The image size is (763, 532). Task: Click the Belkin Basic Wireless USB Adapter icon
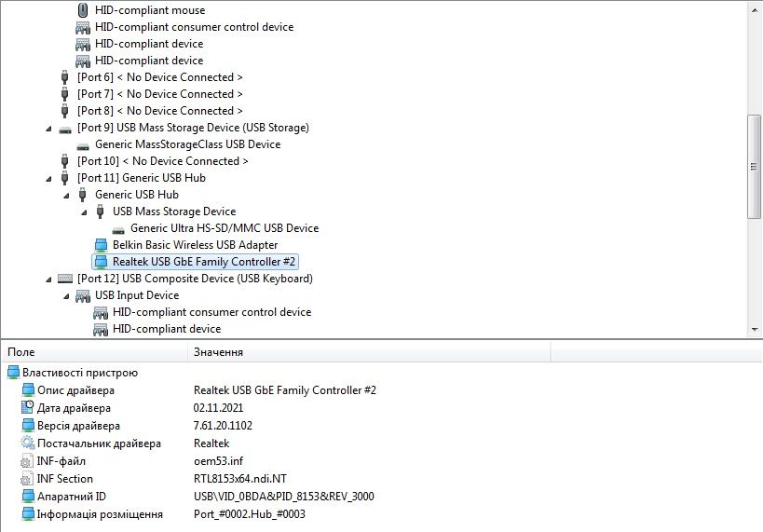pyautogui.click(x=101, y=245)
